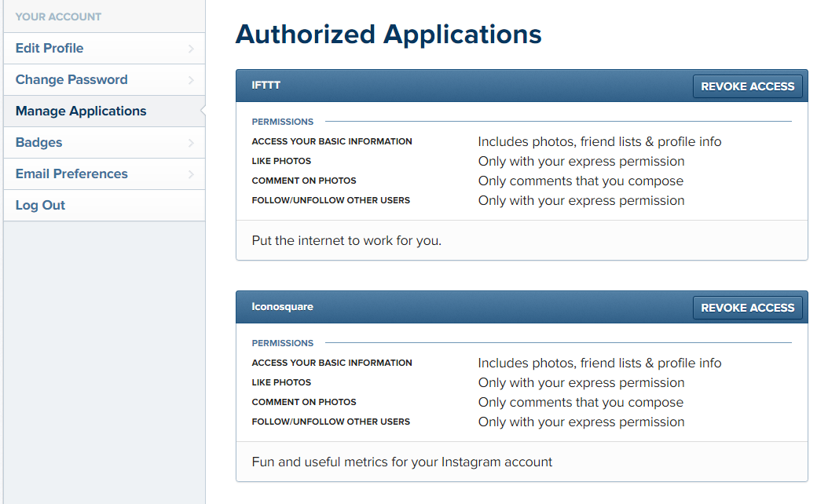This screenshot has width=828, height=504.
Task: Click IFTTT's COMMENT ON PHOTOS permission label
Action: (304, 181)
